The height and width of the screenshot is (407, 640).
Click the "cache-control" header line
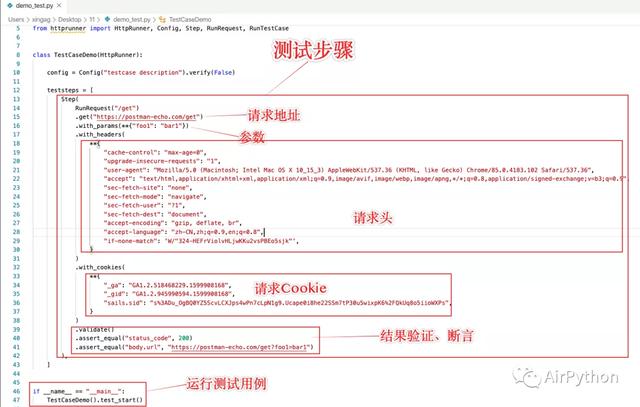pos(155,152)
